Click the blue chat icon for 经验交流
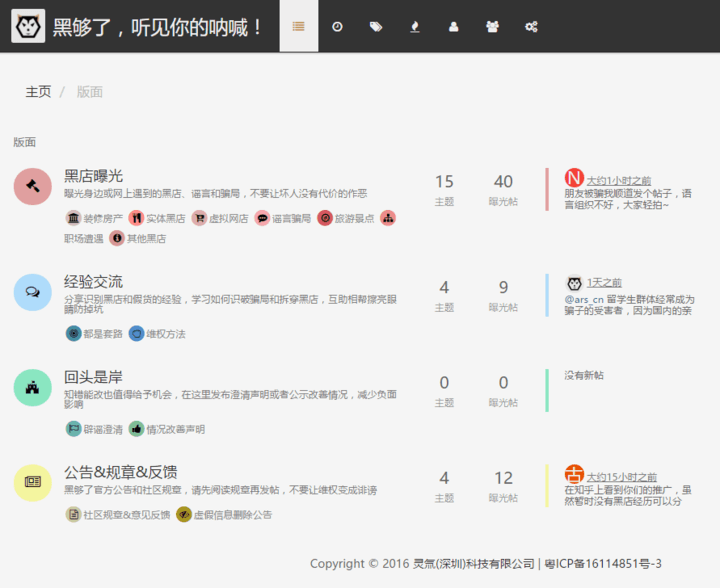 pos(33,292)
